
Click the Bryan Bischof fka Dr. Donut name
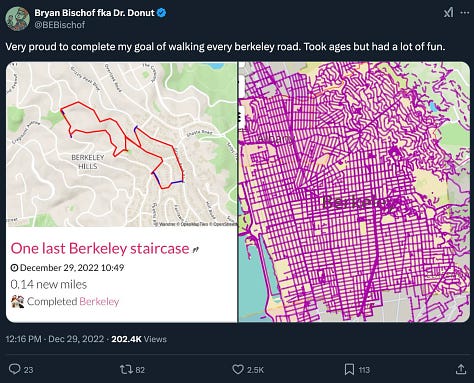95,13
